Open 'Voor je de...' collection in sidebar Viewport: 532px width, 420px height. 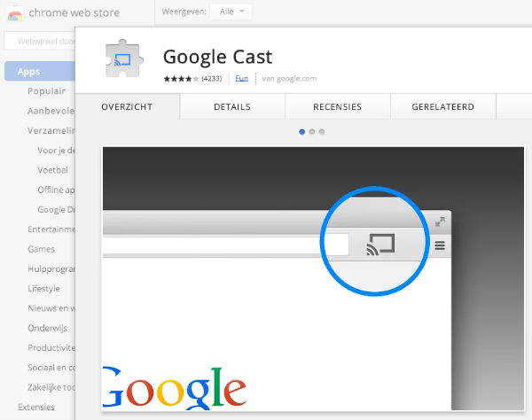[57, 151]
